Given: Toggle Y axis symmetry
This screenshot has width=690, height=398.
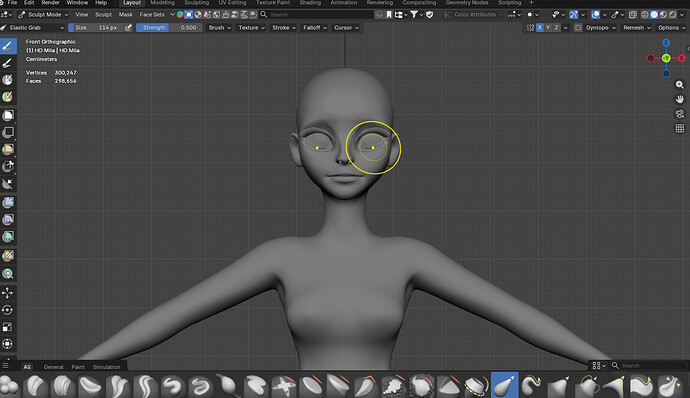Looking at the screenshot, I should pyautogui.click(x=548, y=28).
